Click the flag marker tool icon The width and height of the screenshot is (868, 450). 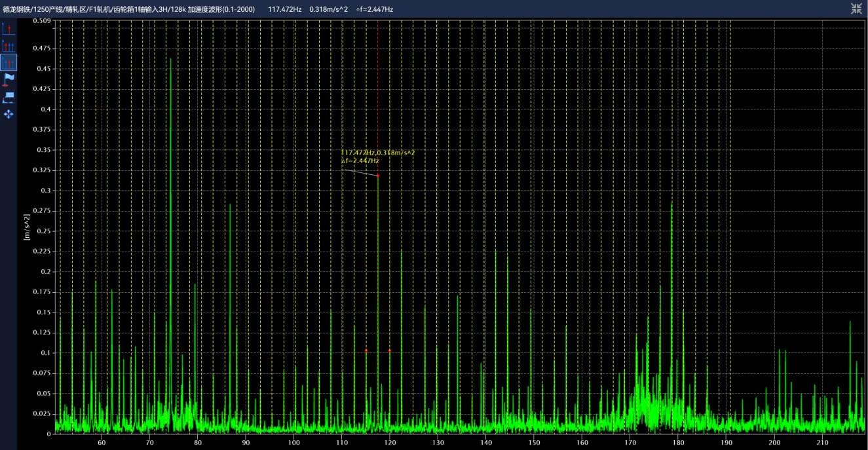8,80
